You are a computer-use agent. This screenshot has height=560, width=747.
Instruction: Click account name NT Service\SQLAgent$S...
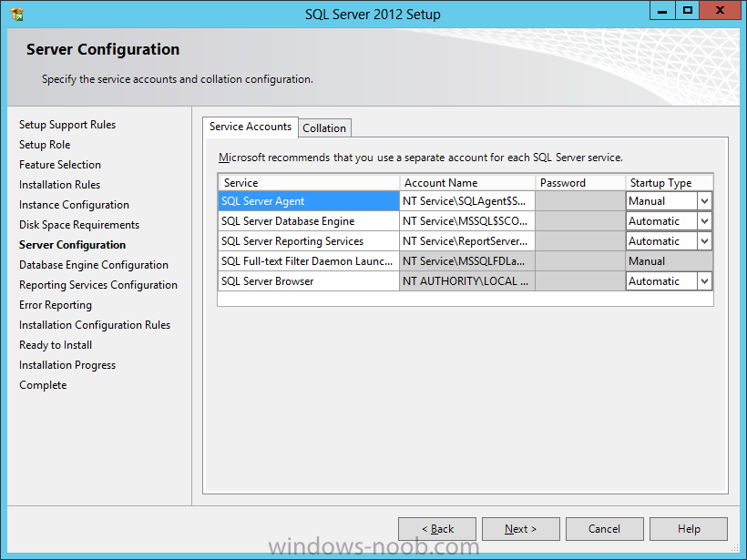coord(466,201)
